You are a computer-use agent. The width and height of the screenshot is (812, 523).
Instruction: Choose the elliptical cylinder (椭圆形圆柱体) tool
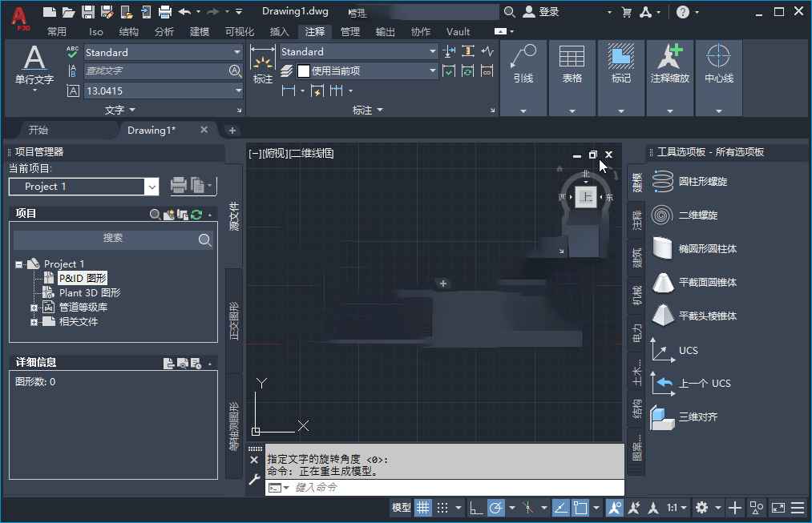tap(694, 249)
